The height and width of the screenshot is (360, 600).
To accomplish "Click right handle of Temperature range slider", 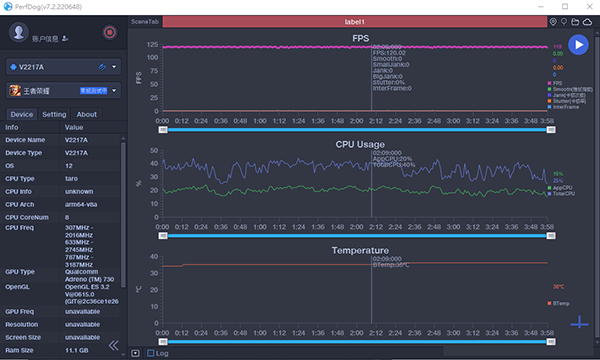I will click(551, 342).
